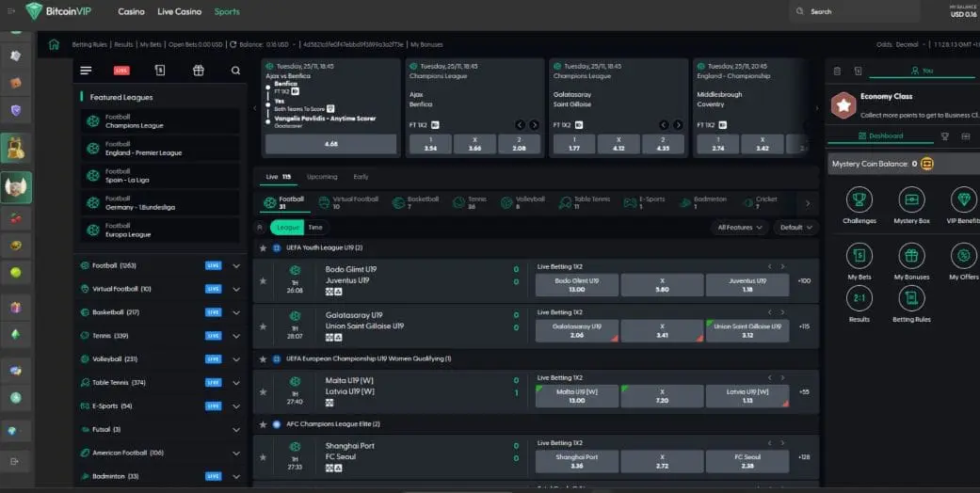The image size is (980, 493).
Task: Open the All Features dropdown
Action: click(740, 228)
